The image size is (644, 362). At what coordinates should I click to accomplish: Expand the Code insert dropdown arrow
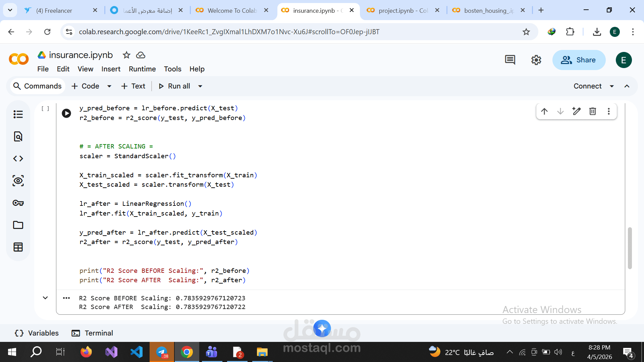coord(109,86)
